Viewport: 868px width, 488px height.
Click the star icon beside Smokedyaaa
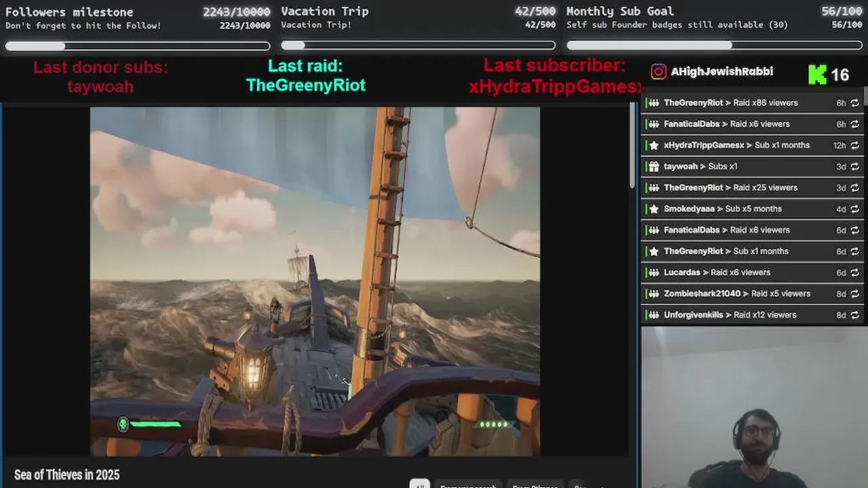point(653,209)
